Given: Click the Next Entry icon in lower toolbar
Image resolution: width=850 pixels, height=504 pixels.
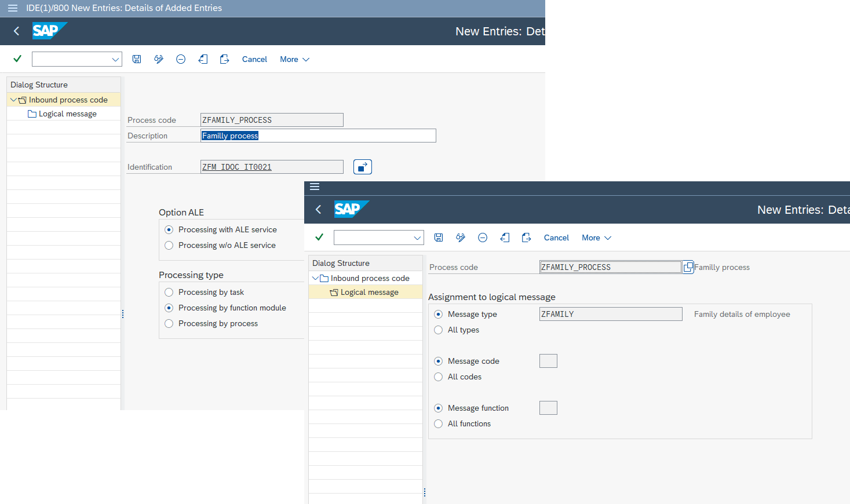Looking at the screenshot, I should [526, 238].
